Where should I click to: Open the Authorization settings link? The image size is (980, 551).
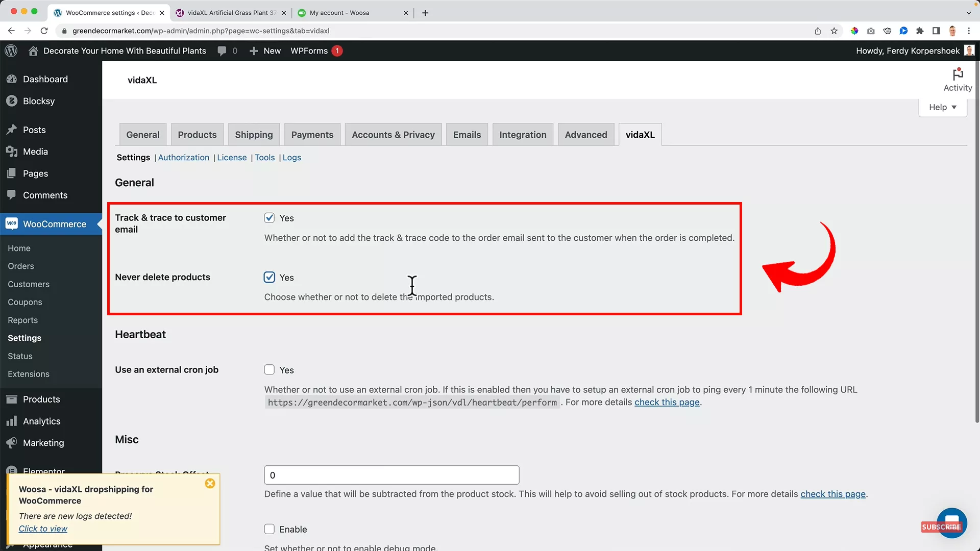[183, 157]
